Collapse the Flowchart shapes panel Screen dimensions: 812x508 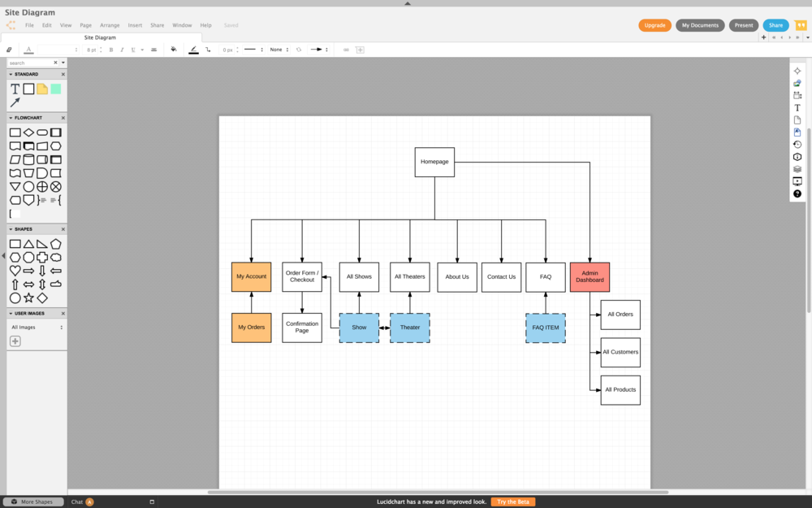11,118
